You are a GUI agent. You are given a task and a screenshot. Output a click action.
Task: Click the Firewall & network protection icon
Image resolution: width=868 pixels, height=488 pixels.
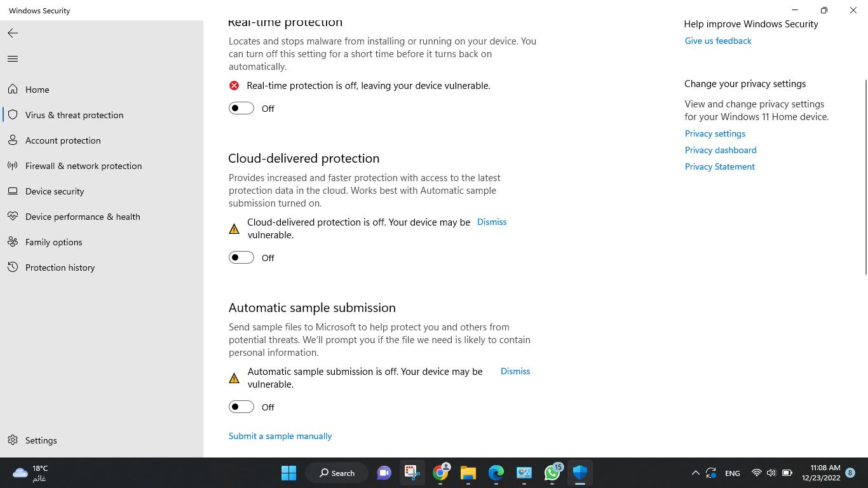point(13,166)
